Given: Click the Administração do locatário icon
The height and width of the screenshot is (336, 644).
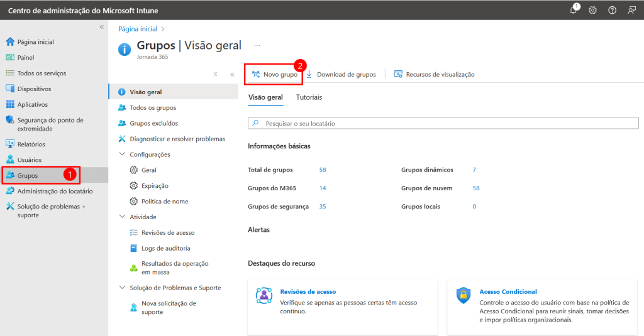Looking at the screenshot, I should click(10, 191).
